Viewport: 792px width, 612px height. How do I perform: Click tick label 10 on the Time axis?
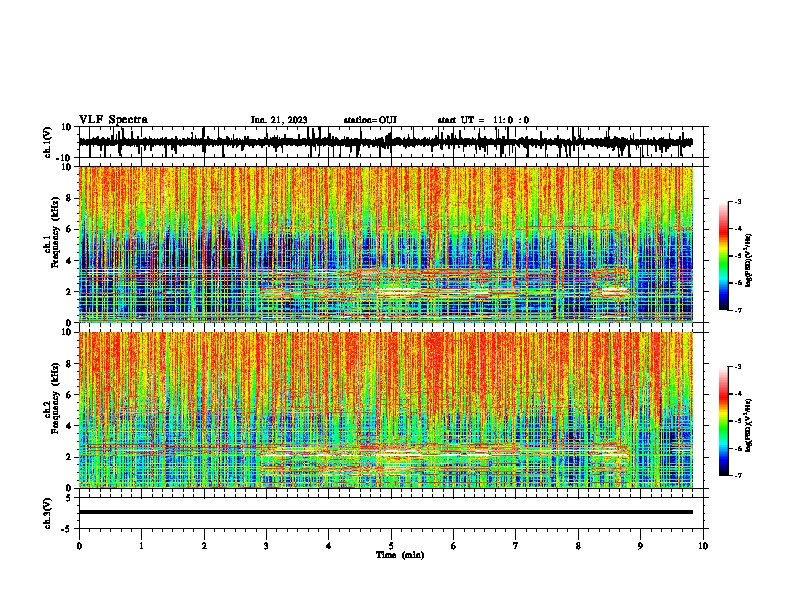tap(703, 546)
